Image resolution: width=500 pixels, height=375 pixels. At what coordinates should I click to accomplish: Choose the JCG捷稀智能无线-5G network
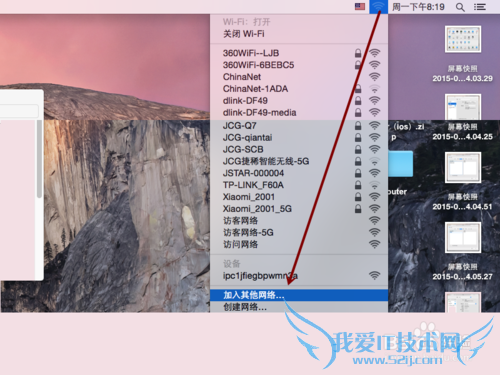[299, 161]
